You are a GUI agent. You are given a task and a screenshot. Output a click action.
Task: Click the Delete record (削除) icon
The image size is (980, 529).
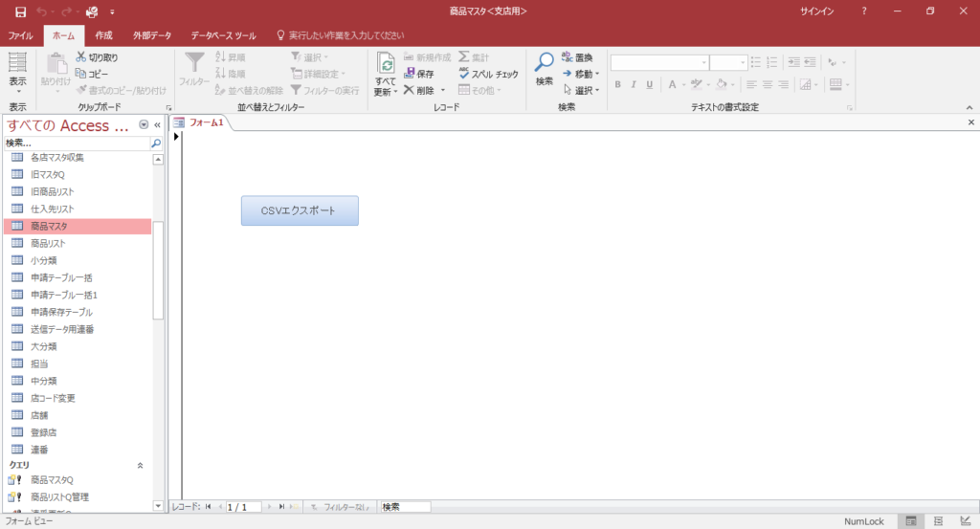(409, 90)
